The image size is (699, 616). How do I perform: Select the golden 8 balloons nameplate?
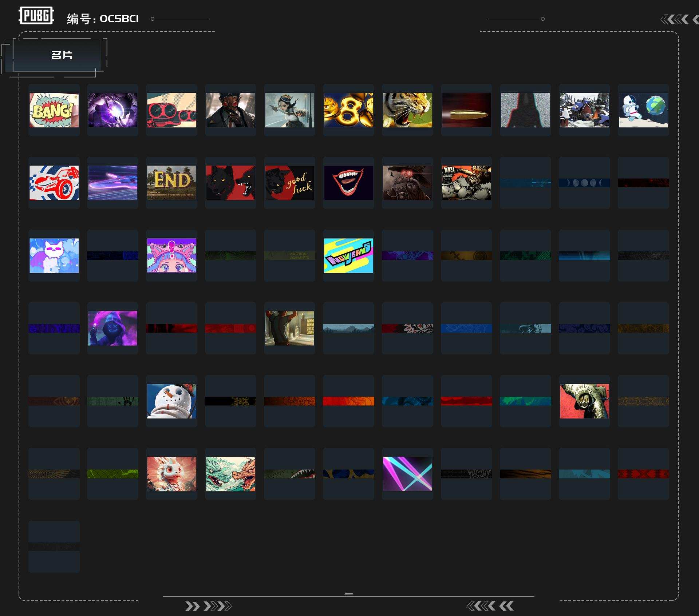pos(348,110)
